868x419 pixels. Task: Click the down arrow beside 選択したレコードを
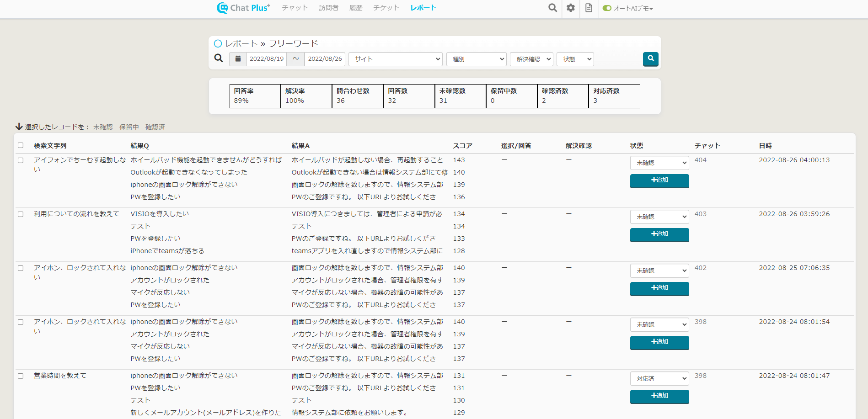19,127
